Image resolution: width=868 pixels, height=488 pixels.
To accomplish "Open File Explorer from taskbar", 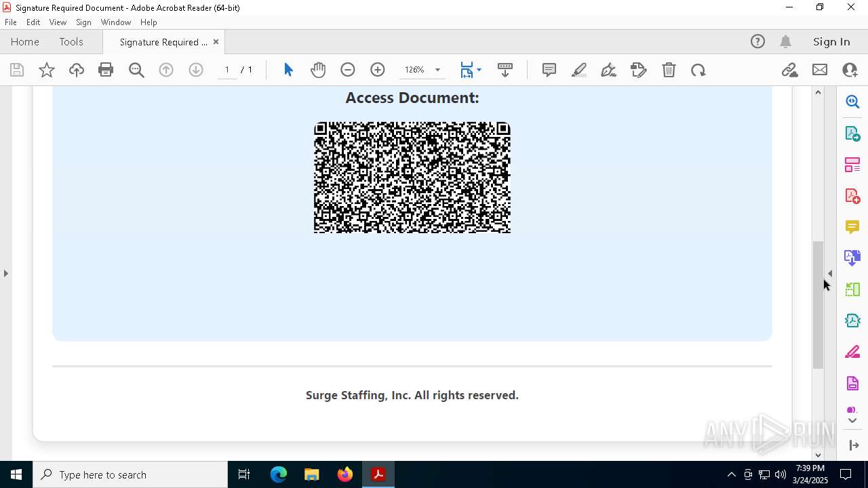I will (x=312, y=474).
